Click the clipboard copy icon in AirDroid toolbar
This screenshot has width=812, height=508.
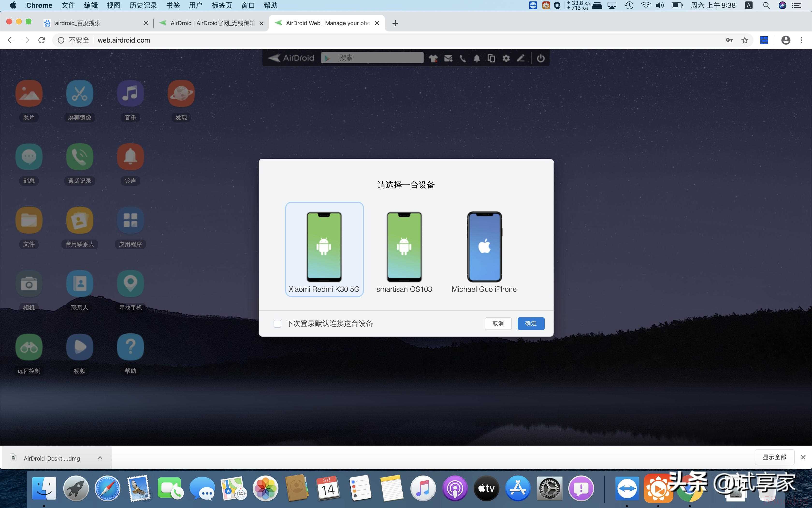point(491,58)
